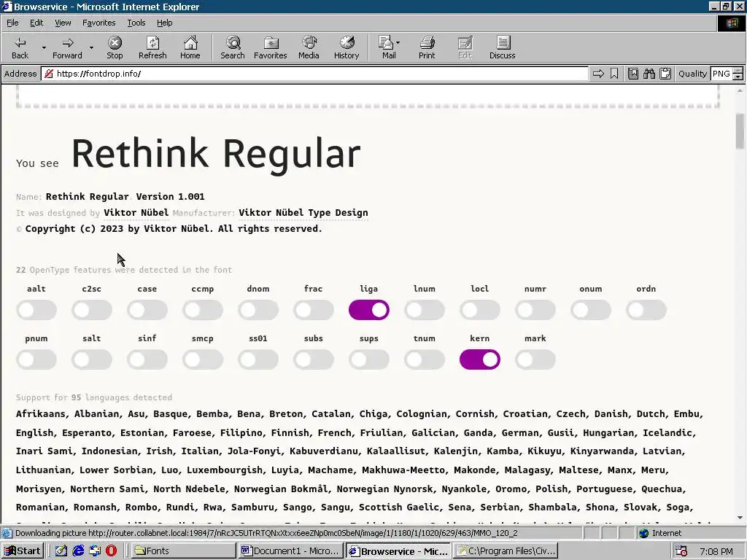Expand the Mail button dropdown arrow
Screen dimensions: 747x560
pos(398,43)
